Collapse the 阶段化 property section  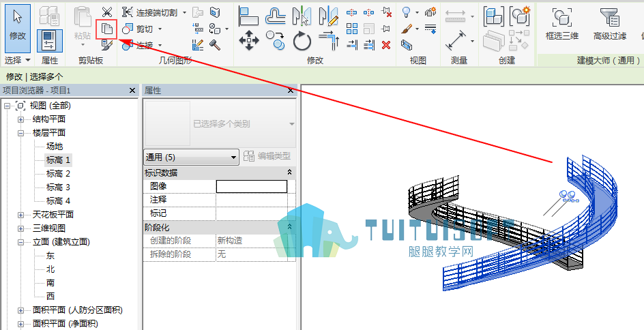coord(289,227)
